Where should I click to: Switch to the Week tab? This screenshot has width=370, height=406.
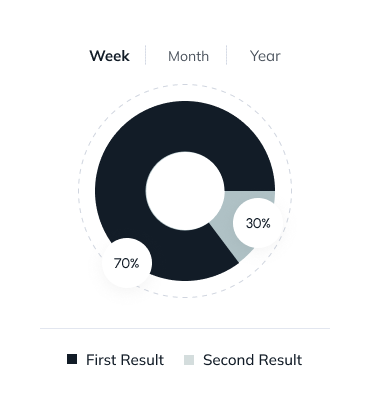coord(109,56)
